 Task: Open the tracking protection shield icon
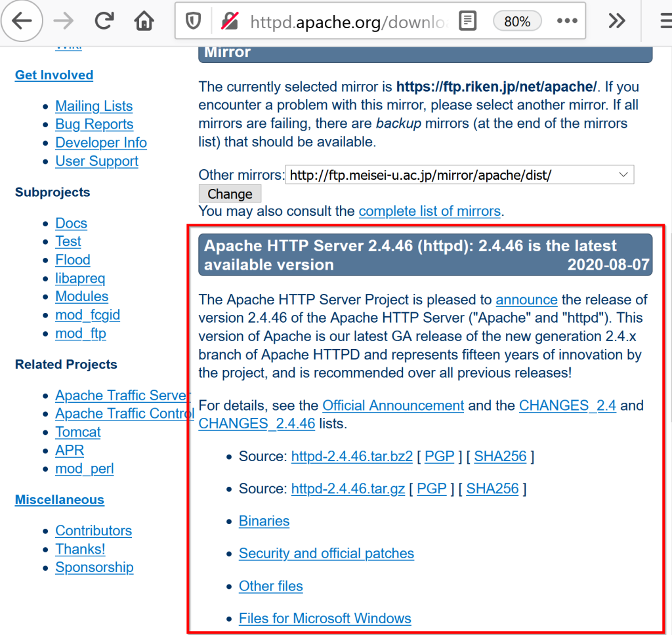point(194,22)
